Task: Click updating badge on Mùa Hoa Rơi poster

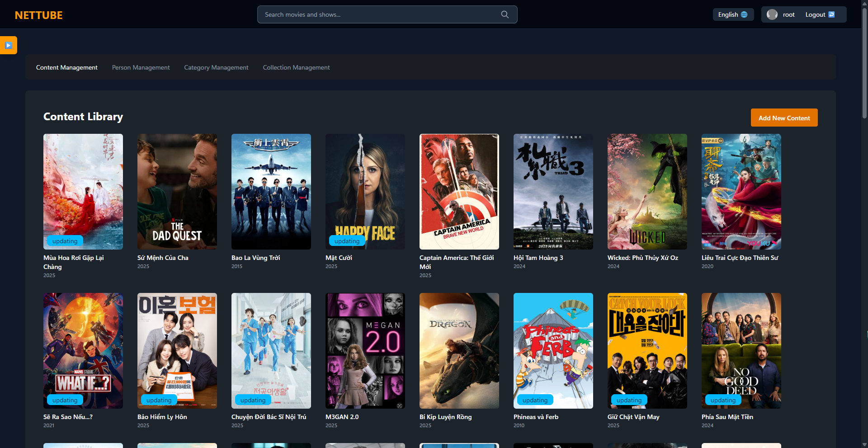Action: pyautogui.click(x=65, y=241)
